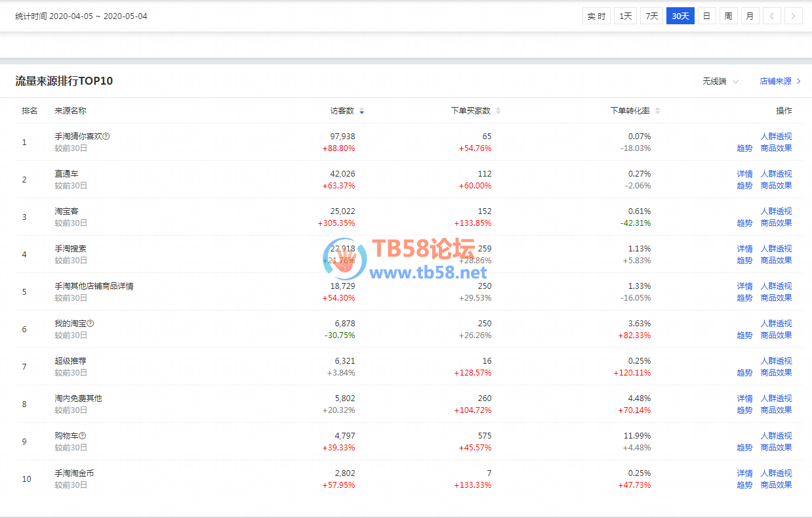The image size is (812, 518).
Task: Open 详情 for 手淘搜索
Action: pyautogui.click(x=744, y=249)
